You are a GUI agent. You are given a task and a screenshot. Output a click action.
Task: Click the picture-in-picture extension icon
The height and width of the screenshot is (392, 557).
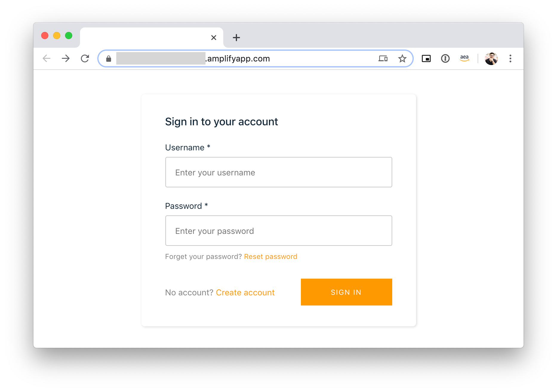tap(426, 58)
